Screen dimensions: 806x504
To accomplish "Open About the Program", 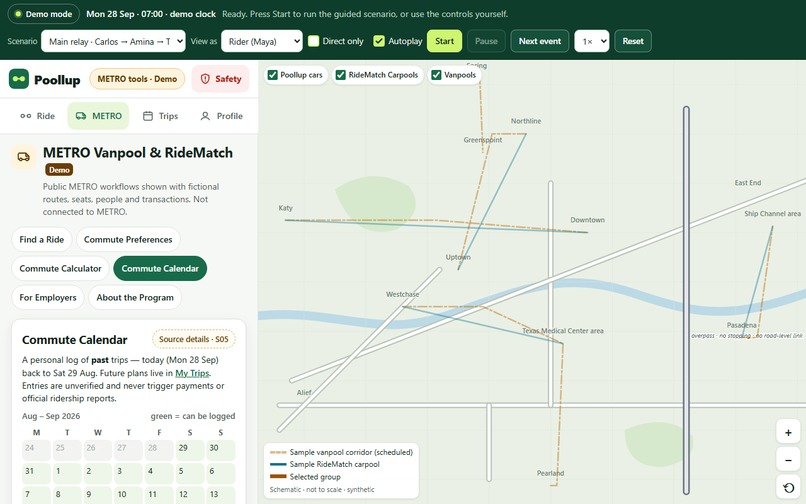I will [135, 297].
